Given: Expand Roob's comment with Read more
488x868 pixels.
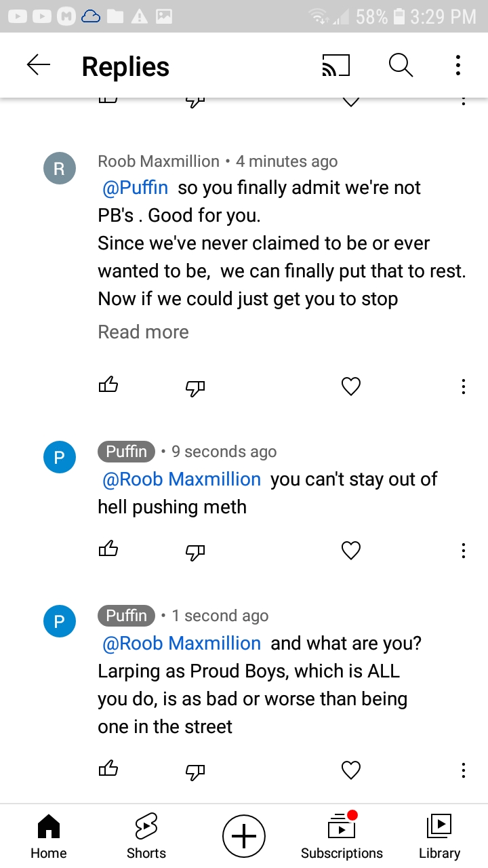Looking at the screenshot, I should pyautogui.click(x=143, y=332).
